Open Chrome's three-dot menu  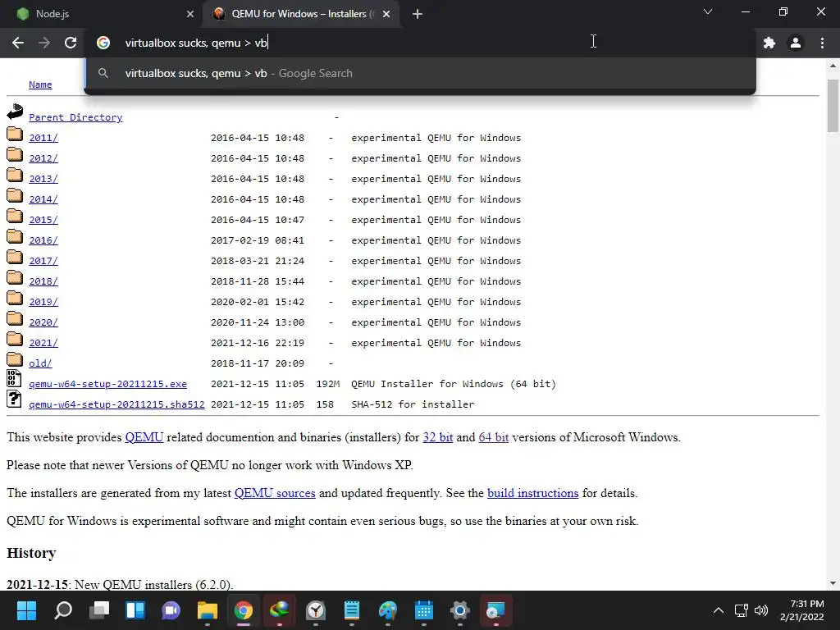tap(822, 43)
